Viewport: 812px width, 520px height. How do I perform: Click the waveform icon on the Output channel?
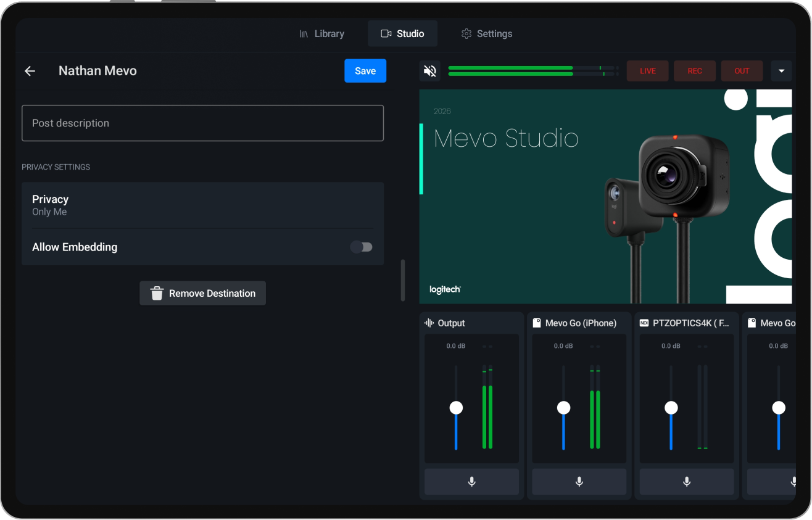pos(430,323)
